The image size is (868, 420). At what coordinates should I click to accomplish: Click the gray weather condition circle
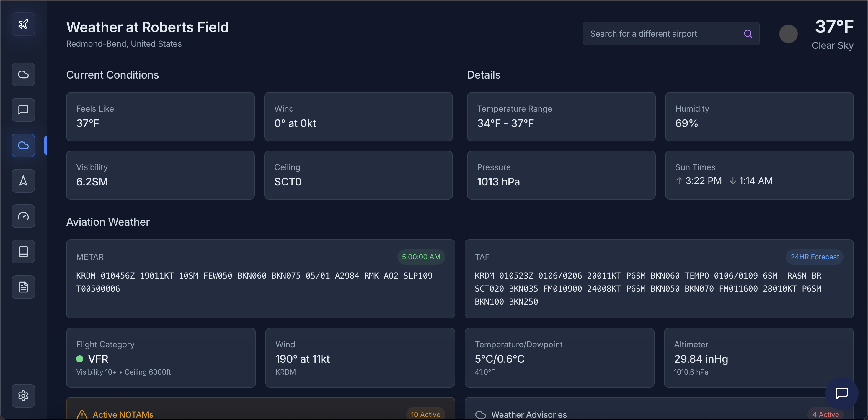click(788, 34)
